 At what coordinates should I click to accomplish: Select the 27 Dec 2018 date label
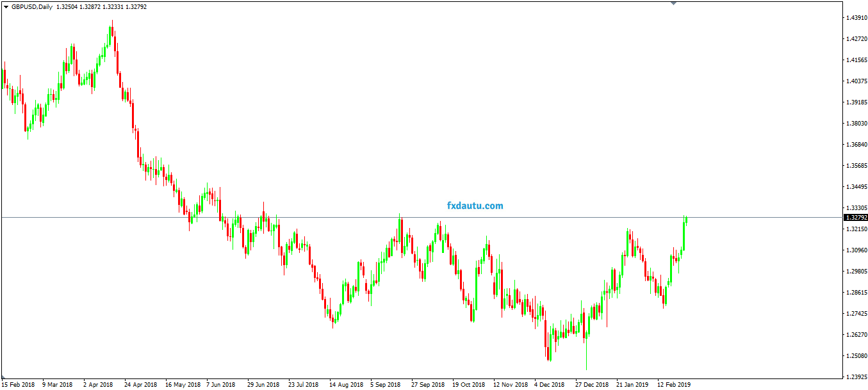[x=592, y=385]
